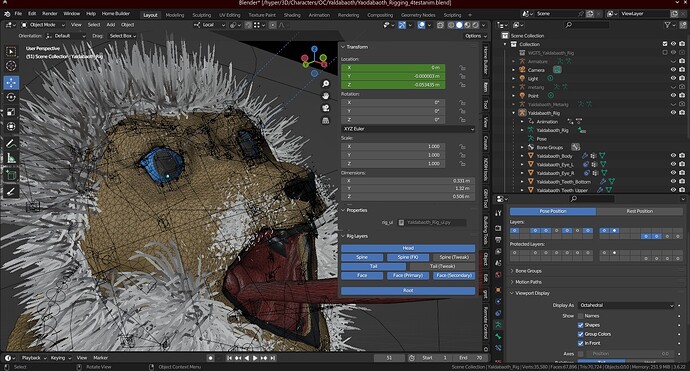
Task: Open the Home Builder menu
Action: click(116, 14)
